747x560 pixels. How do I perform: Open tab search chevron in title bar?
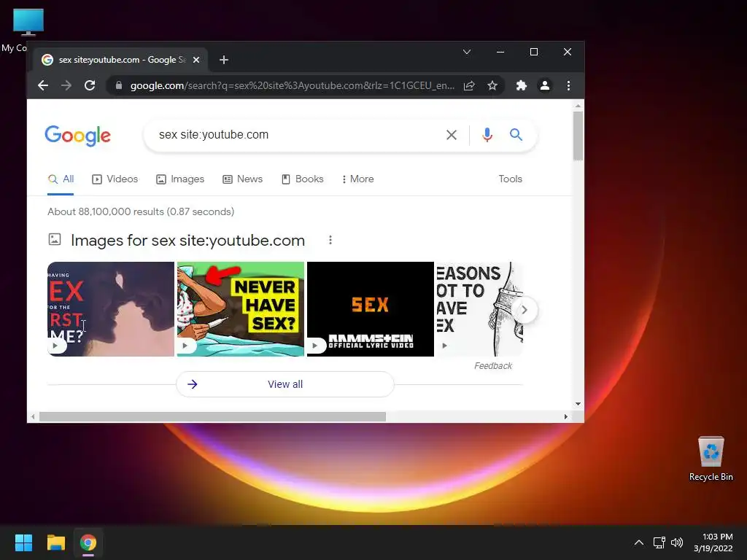467,52
